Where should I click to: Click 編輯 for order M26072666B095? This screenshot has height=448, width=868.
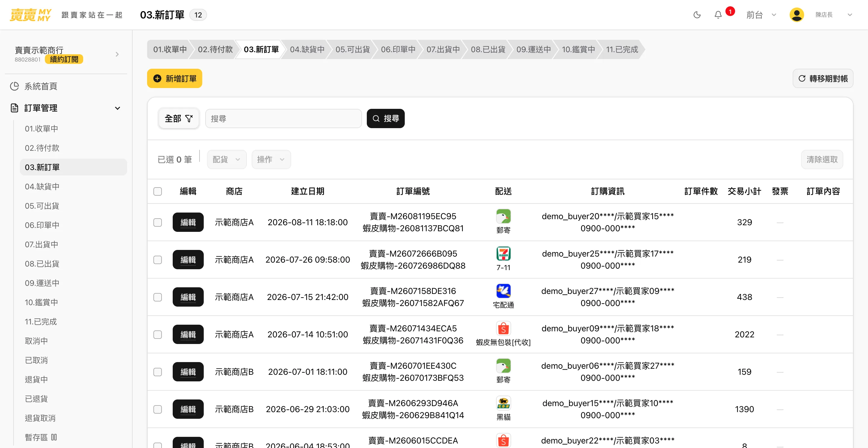pyautogui.click(x=188, y=260)
